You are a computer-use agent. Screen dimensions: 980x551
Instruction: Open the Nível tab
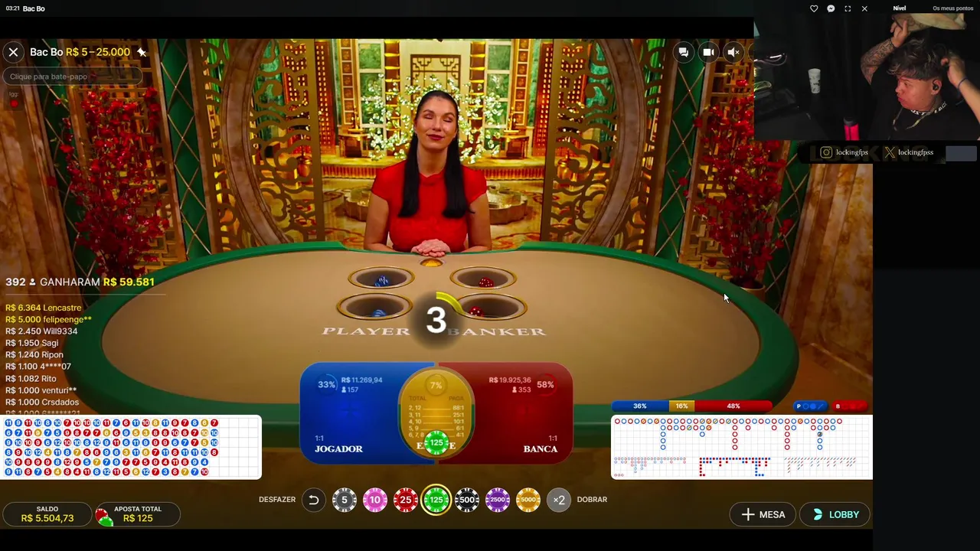point(900,8)
